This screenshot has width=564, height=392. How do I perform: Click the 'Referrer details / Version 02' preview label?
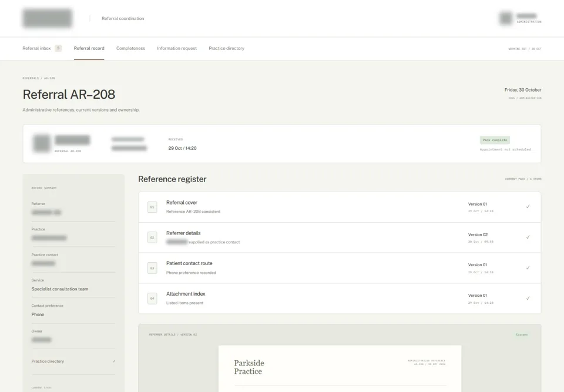[173, 335]
